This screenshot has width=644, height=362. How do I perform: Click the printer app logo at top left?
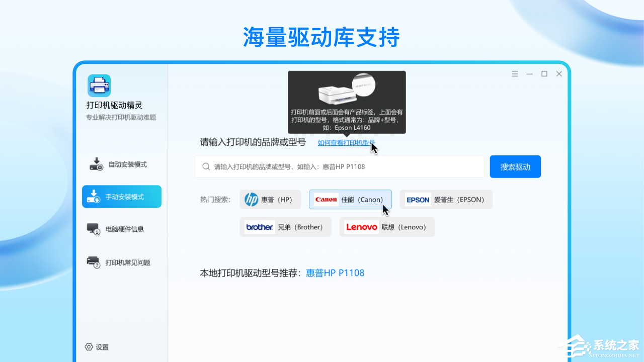pyautogui.click(x=99, y=84)
